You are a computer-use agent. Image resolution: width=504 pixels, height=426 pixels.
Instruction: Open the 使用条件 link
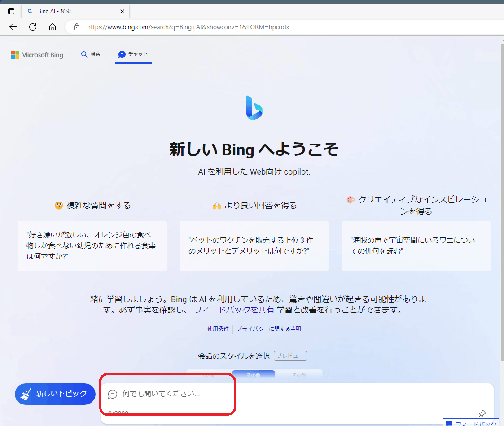click(218, 329)
